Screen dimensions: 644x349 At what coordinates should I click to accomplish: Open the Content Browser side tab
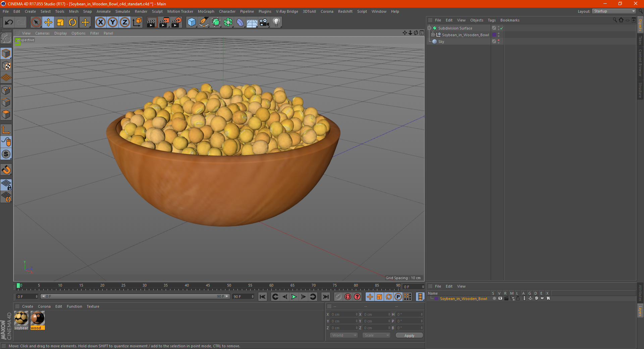pos(640,62)
